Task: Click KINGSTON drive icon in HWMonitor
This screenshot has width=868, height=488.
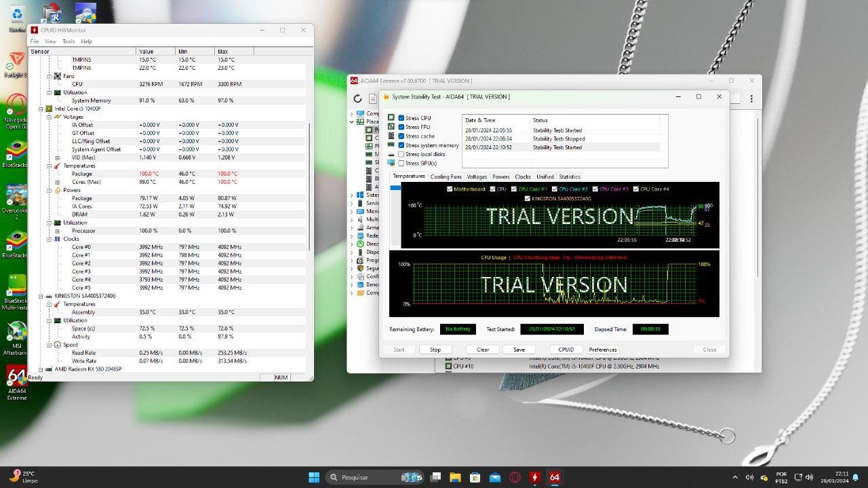Action: (x=49, y=296)
